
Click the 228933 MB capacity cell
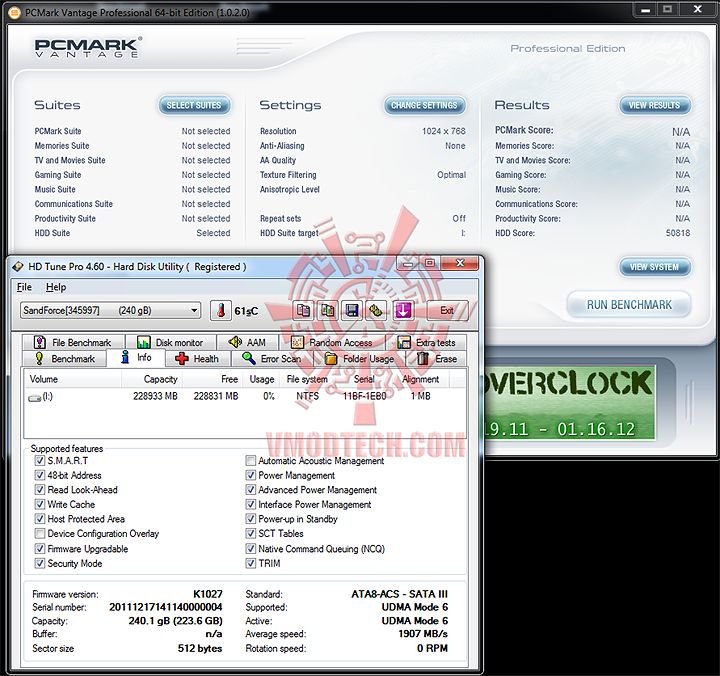click(x=155, y=396)
